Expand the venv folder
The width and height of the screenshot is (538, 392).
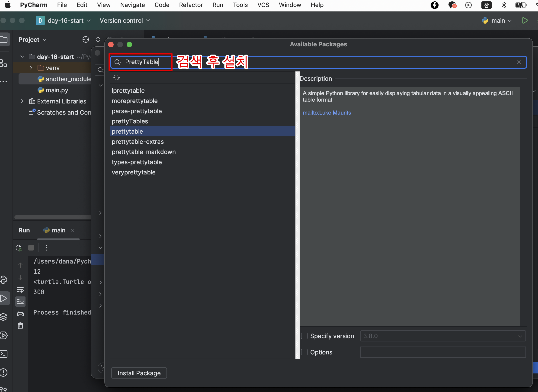(x=31, y=68)
